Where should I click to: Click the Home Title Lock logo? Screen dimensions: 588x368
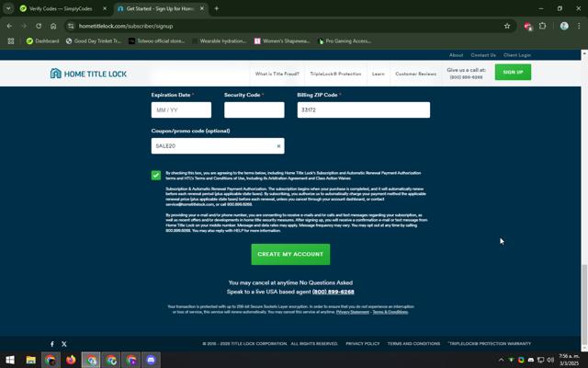tap(88, 74)
